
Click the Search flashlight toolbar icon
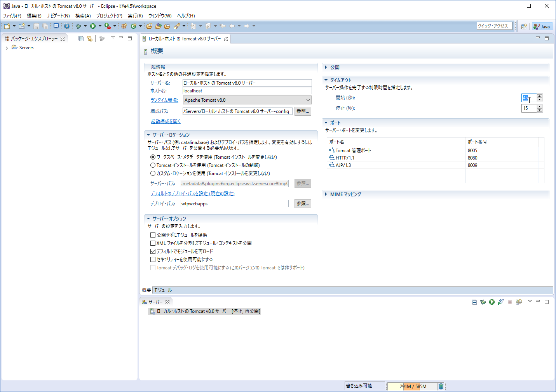[x=177, y=26]
